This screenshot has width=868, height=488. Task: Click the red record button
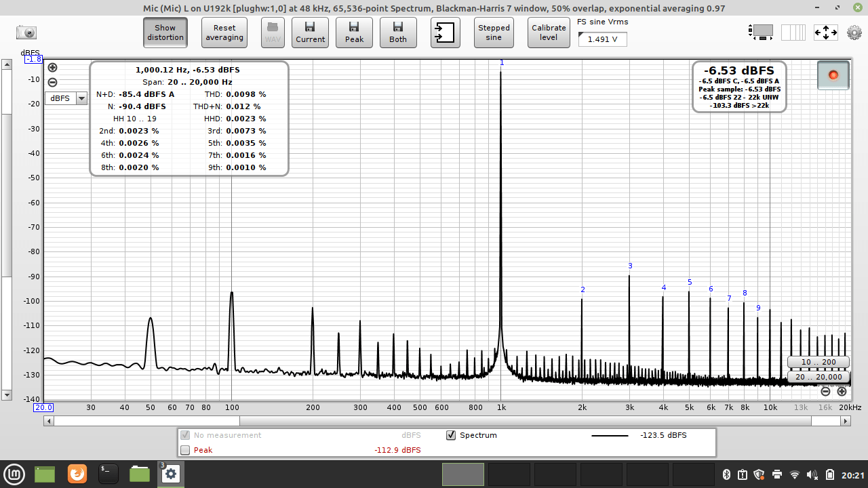click(x=833, y=75)
